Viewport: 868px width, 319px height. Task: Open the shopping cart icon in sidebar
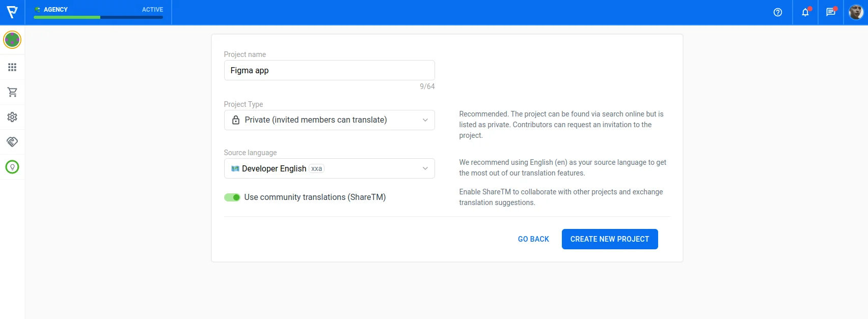coord(12,92)
